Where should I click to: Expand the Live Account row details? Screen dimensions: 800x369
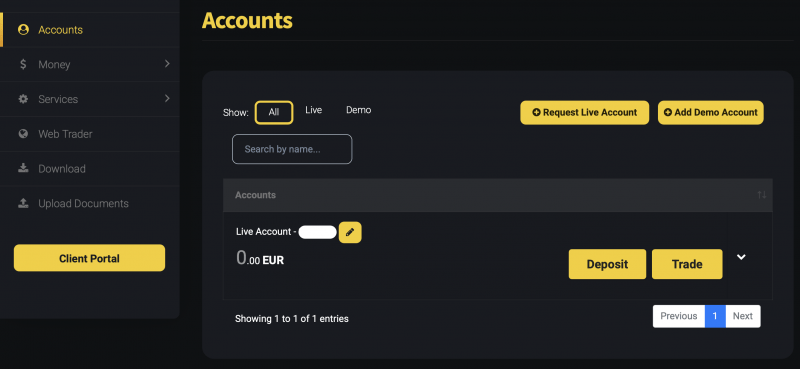coord(741,257)
